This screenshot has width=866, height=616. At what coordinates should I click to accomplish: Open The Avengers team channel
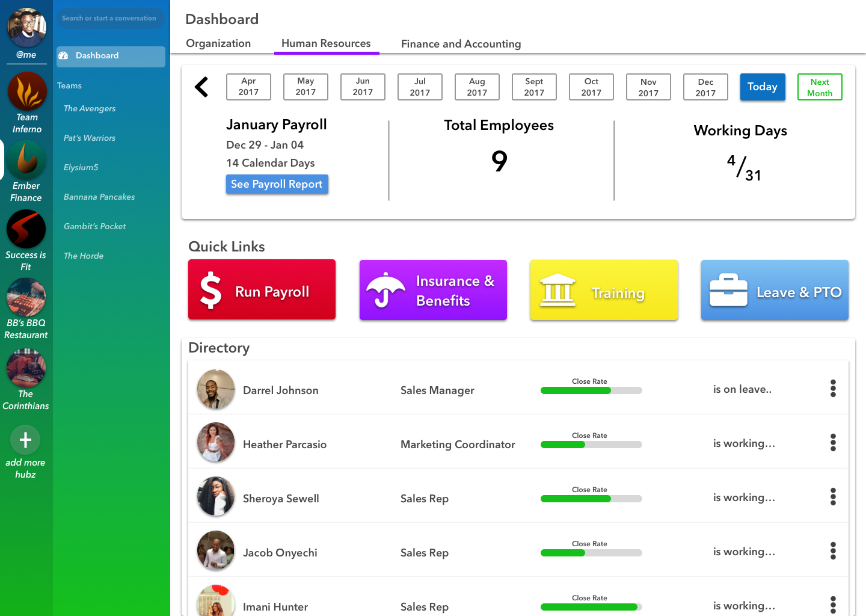[90, 108]
